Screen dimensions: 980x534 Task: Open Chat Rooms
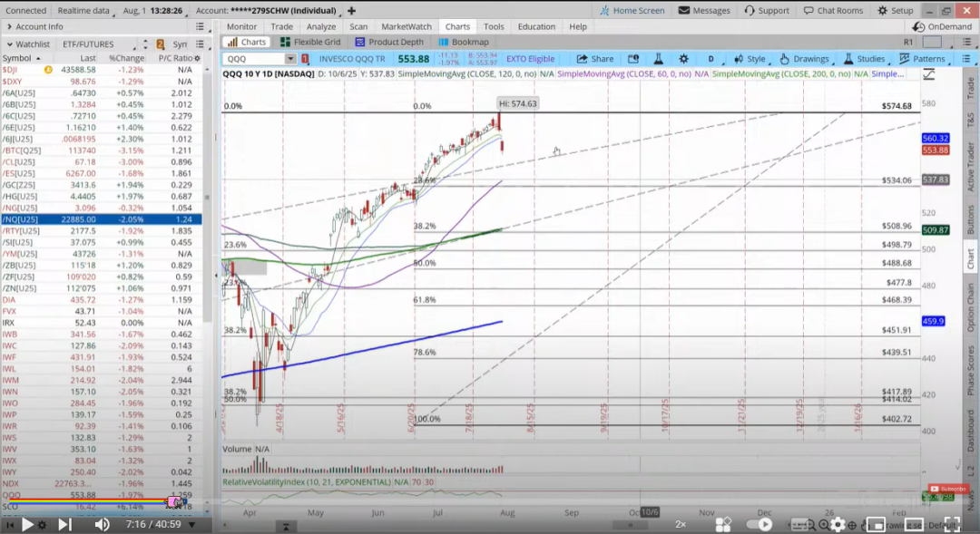(x=833, y=11)
